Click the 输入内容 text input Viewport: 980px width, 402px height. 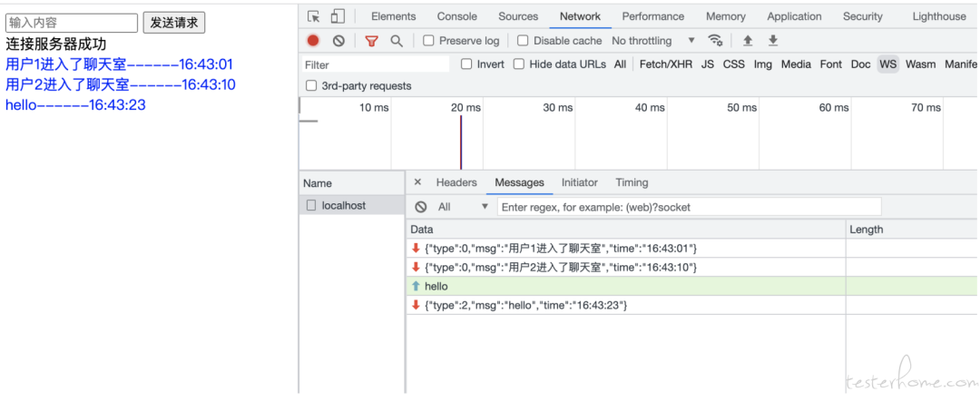pyautogui.click(x=72, y=23)
